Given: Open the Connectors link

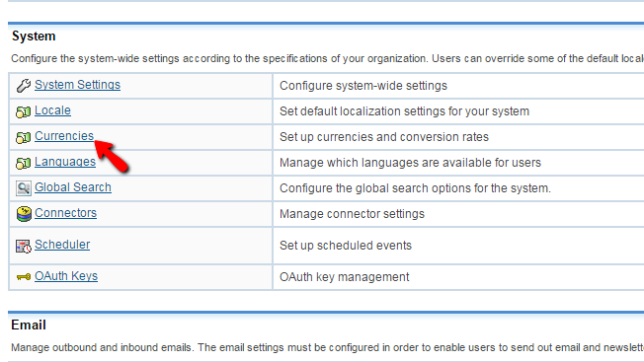Looking at the screenshot, I should point(66,213).
